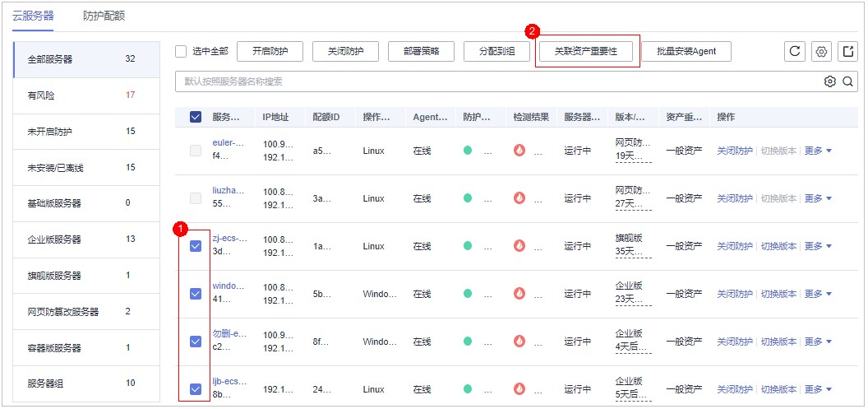Click the red detection result icon for zj-ecs row
Viewport: 868px width, 409px height.
click(x=519, y=246)
